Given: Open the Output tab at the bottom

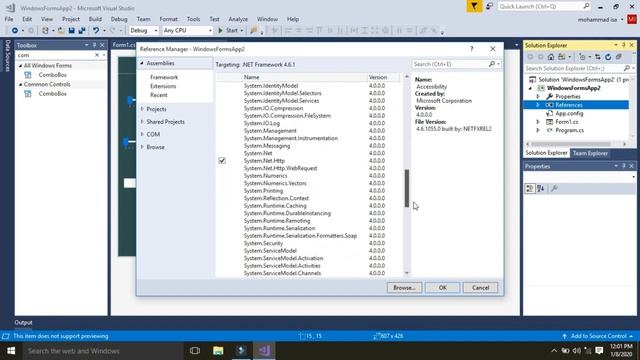Looking at the screenshot, I should 23,322.
